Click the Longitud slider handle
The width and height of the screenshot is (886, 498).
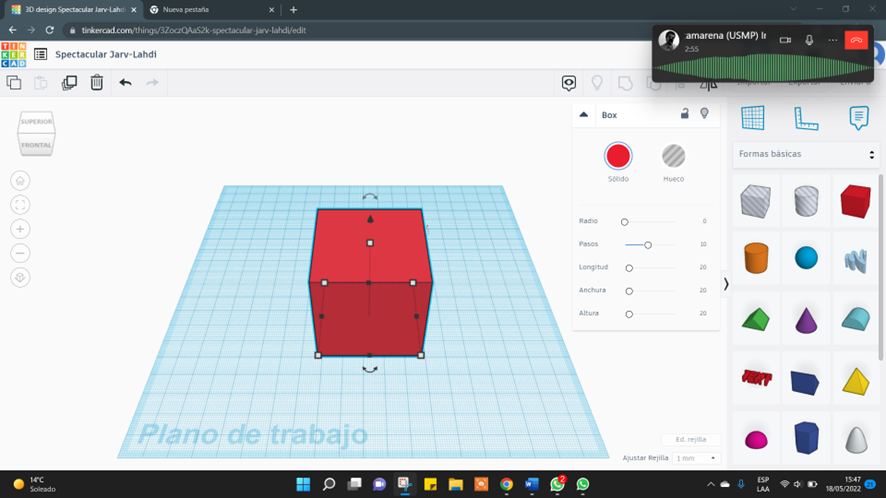[x=629, y=268]
